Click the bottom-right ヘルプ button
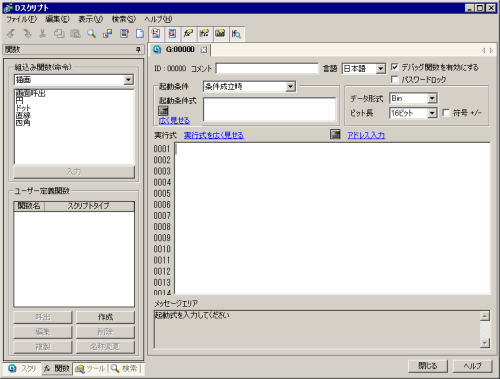Viewport: 500px width, 379px height. (472, 366)
